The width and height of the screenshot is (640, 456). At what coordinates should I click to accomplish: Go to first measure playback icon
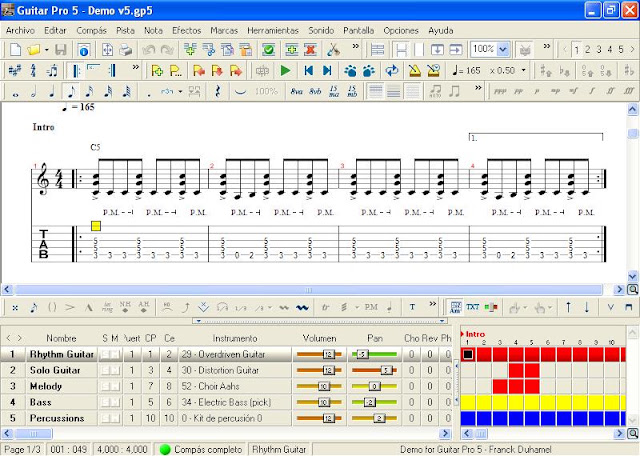pos(309,71)
